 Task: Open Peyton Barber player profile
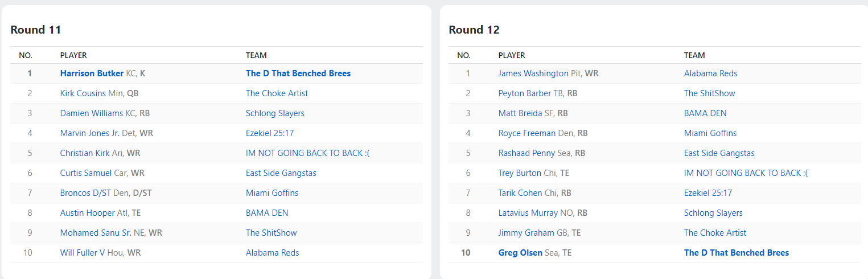(524, 93)
